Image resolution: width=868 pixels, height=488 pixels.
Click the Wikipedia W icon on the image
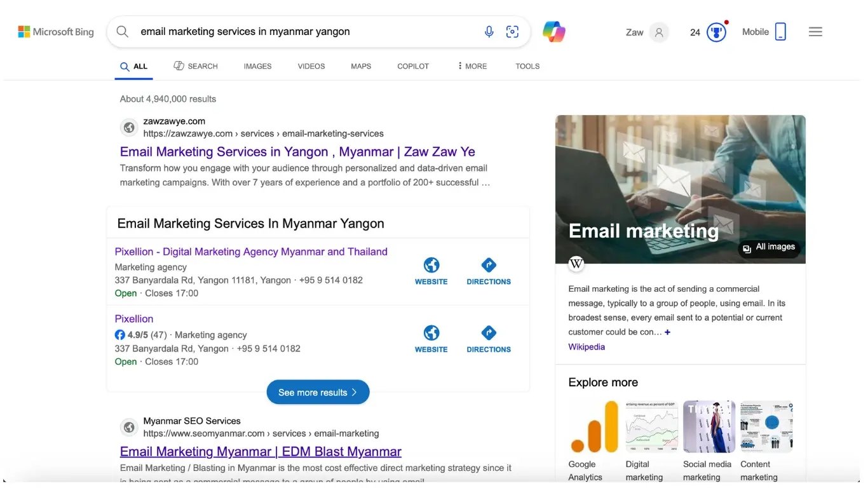[576, 264]
